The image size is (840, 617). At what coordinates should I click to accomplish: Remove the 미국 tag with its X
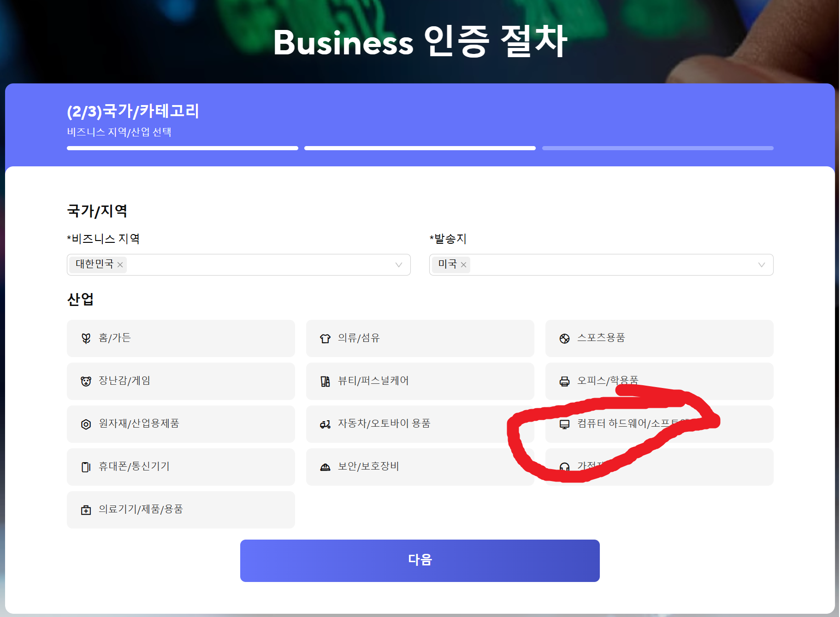464,265
